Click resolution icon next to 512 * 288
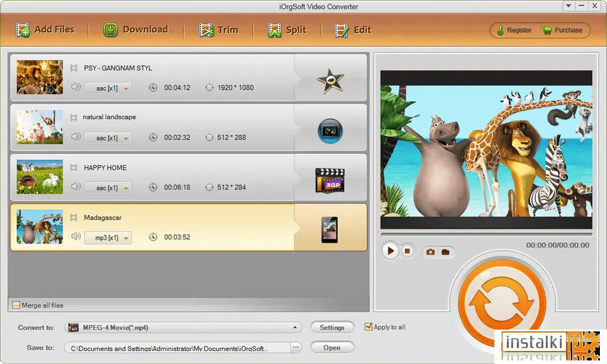607x364 pixels. click(x=209, y=137)
